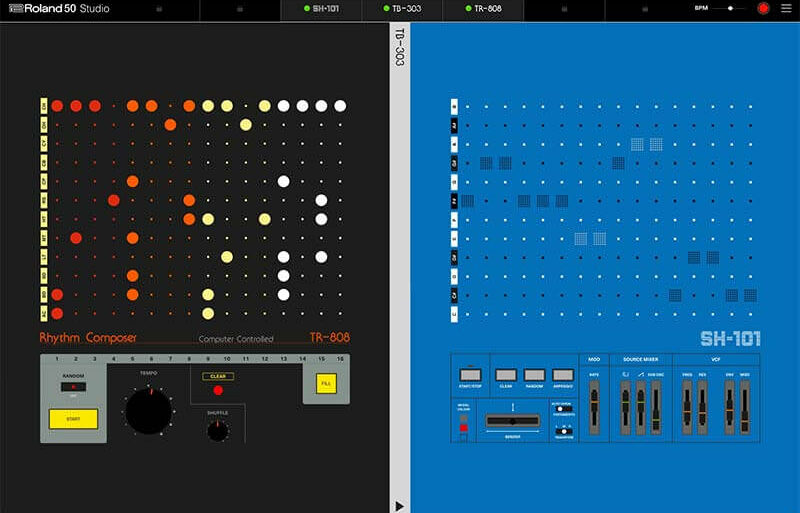The image size is (800, 513).
Task: Toggle MT row step 2 on TR-808
Action: (x=76, y=238)
